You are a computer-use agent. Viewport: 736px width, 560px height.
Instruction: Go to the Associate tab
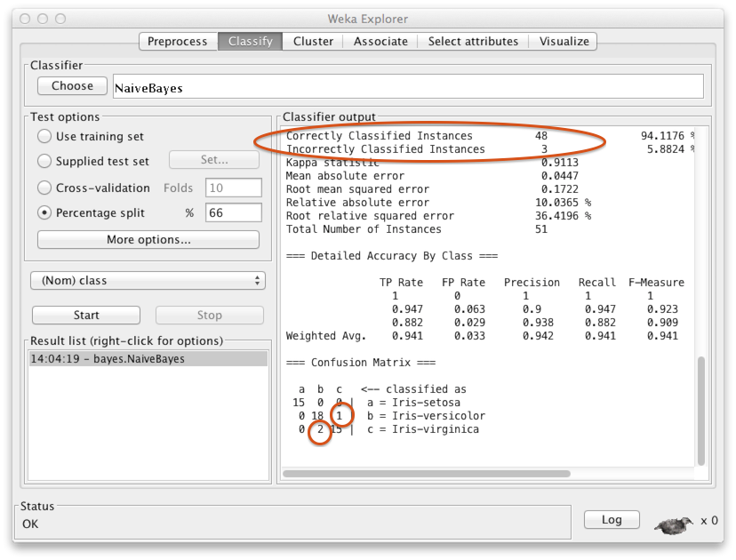point(380,41)
